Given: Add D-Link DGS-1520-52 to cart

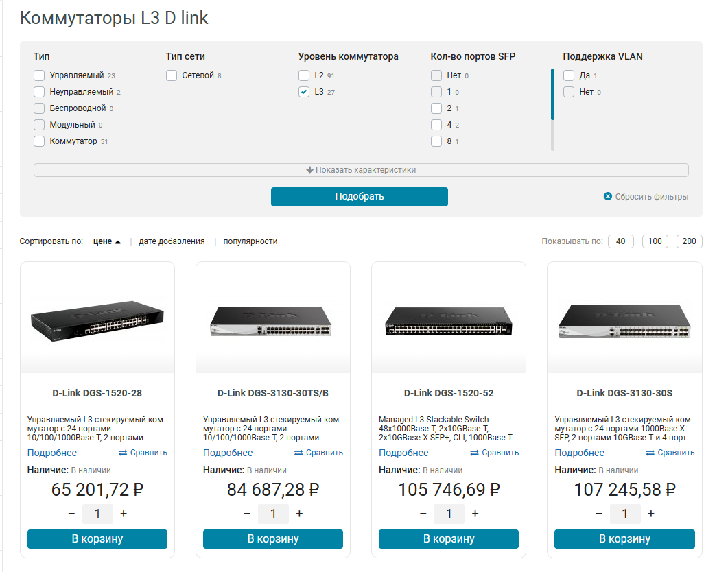Looking at the screenshot, I should 449,539.
